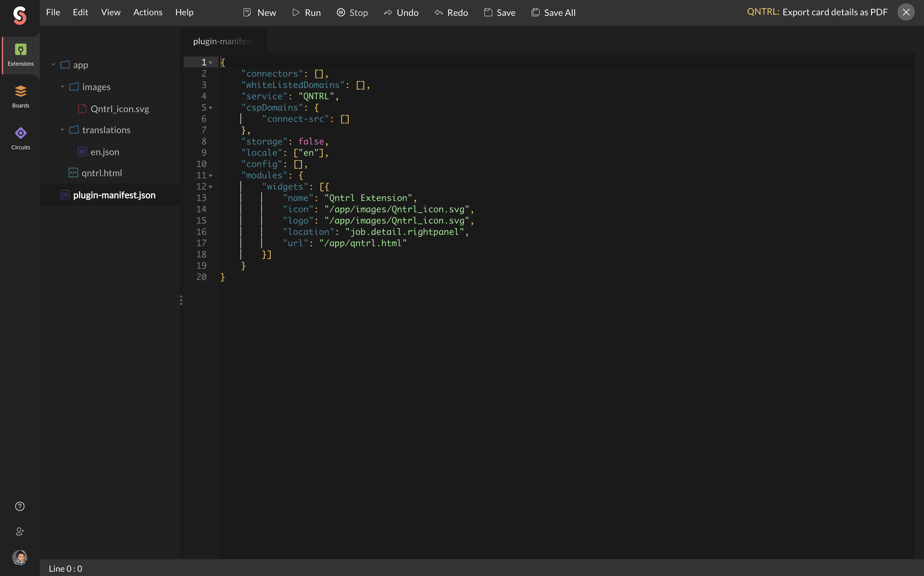
Task: Open the user profile avatar
Action: click(20, 557)
